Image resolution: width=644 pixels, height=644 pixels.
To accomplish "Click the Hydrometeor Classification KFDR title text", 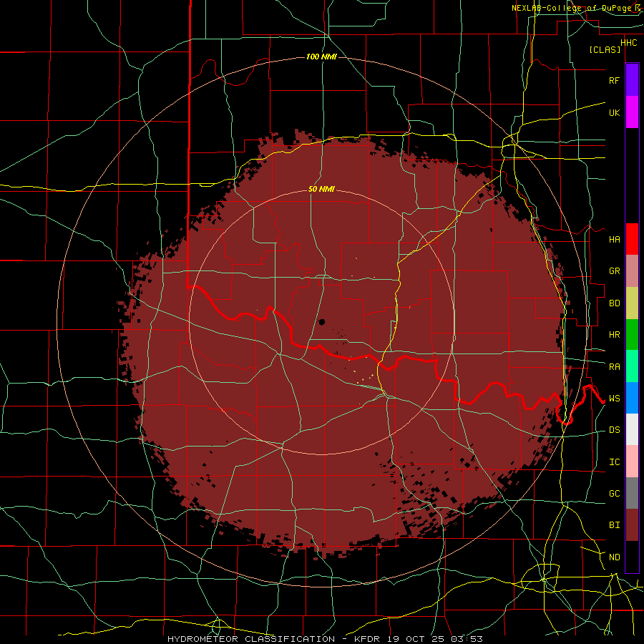I will point(325,639).
